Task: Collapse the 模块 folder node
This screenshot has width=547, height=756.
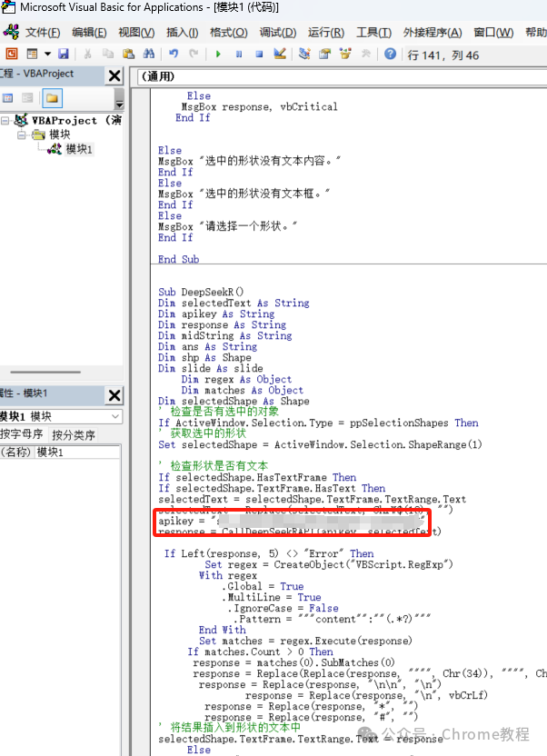Action: (21, 134)
